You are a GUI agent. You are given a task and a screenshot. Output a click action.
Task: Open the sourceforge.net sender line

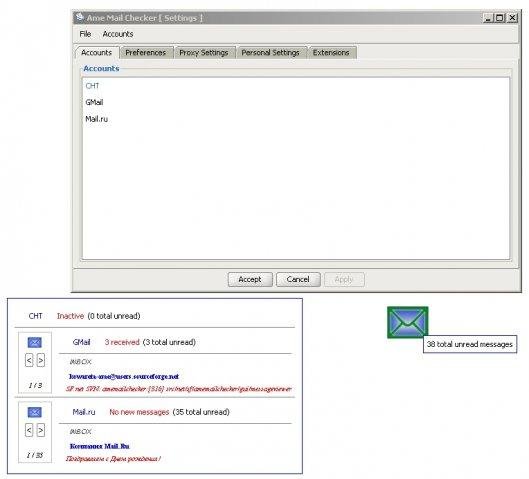click(124, 376)
